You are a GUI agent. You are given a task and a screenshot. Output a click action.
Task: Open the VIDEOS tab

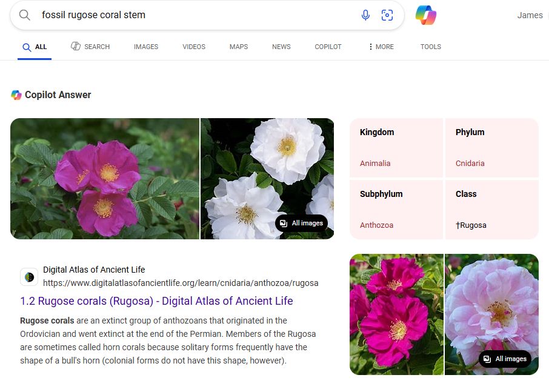click(x=194, y=47)
